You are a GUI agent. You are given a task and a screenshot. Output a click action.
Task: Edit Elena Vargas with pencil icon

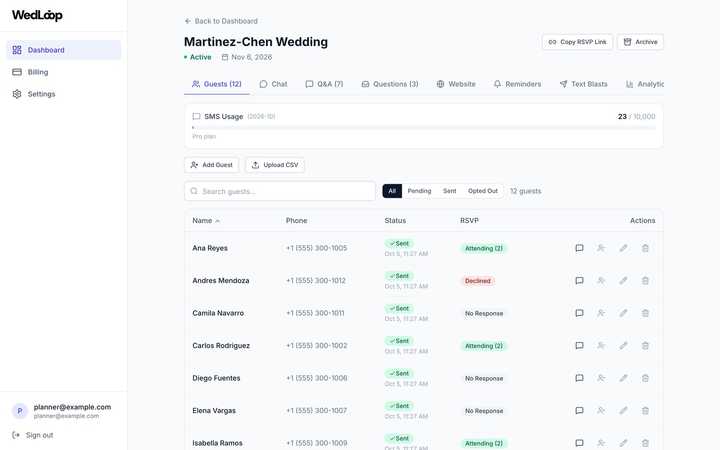point(623,411)
